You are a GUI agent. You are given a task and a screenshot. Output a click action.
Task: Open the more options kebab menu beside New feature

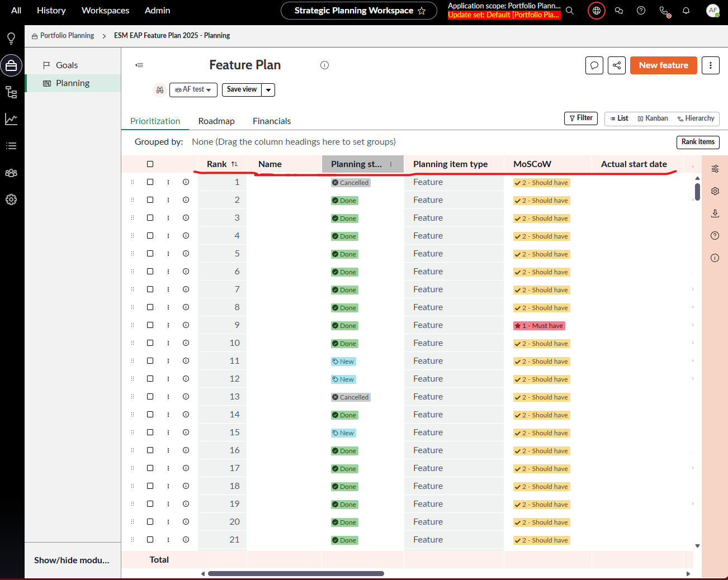coord(710,65)
